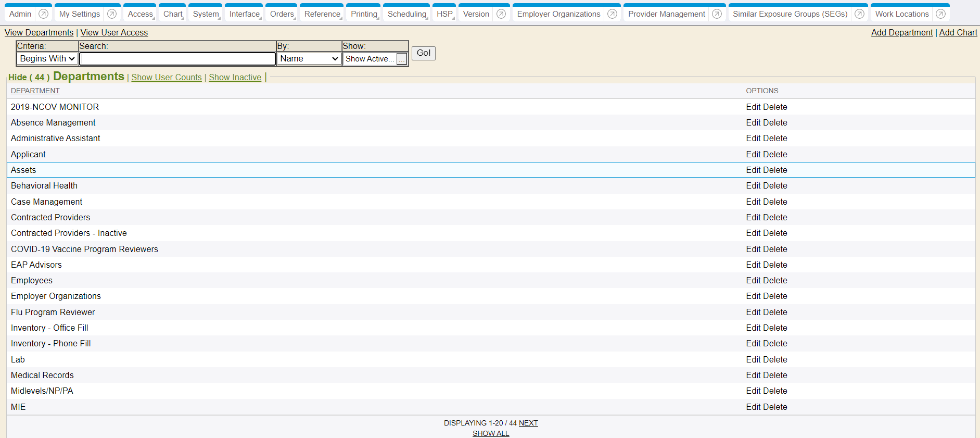Toggle Show User Counts
980x438 pixels.
click(166, 77)
